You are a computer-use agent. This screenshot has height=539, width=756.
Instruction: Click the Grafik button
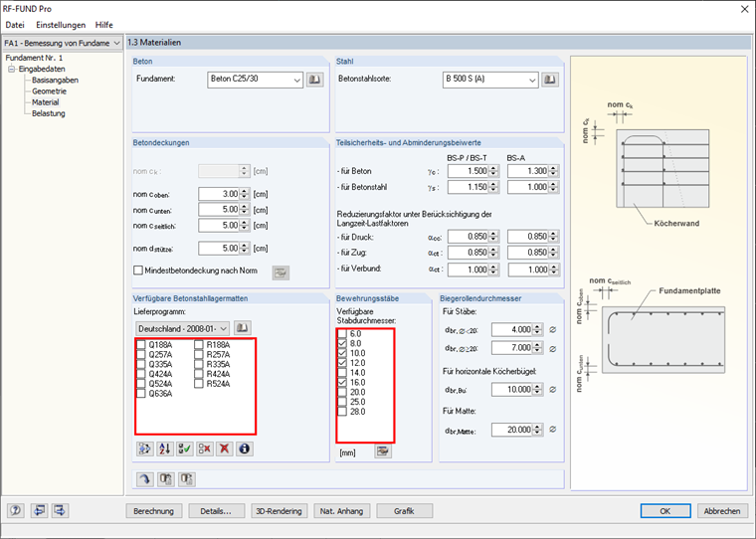tap(404, 511)
